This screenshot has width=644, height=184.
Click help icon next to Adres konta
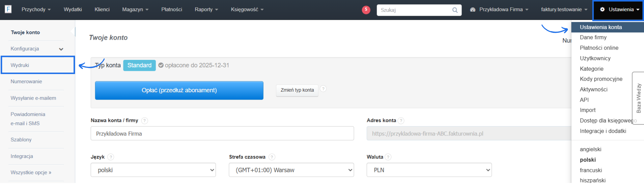[401, 121]
